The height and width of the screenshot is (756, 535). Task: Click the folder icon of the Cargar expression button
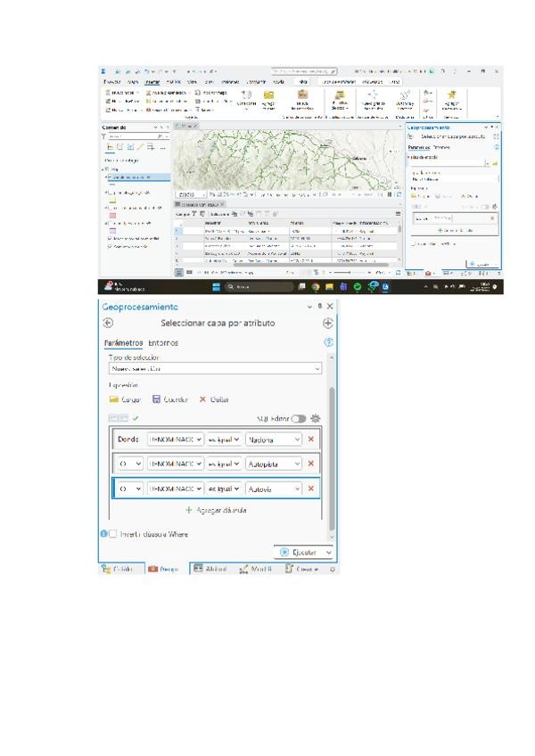[114, 399]
